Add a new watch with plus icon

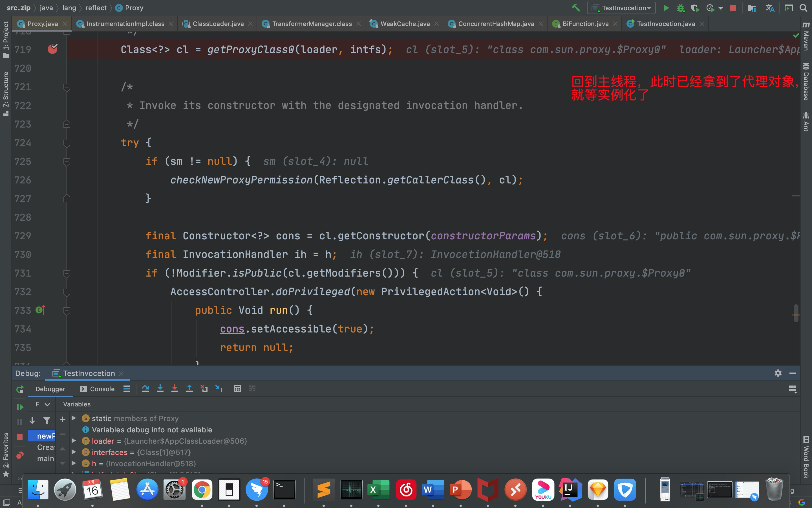62,419
